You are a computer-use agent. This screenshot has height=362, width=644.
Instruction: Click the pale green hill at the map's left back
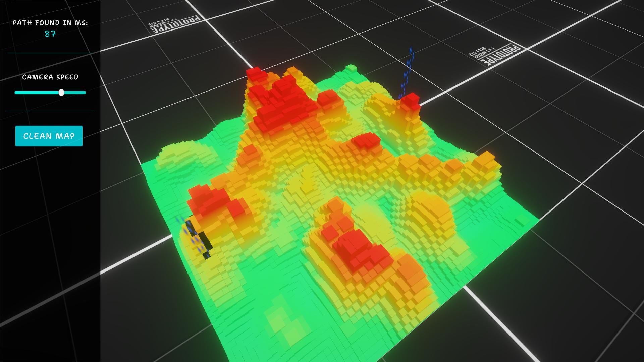(183, 153)
